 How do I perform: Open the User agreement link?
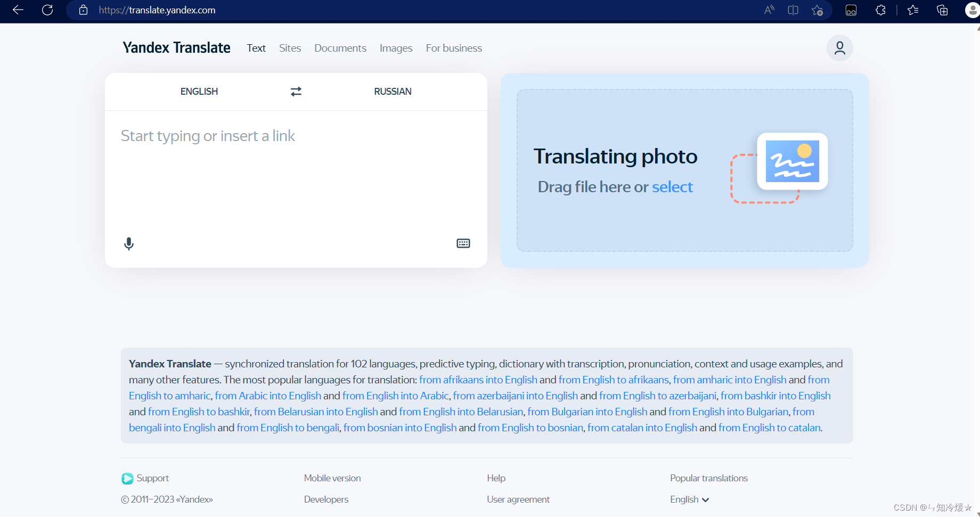tap(518, 499)
